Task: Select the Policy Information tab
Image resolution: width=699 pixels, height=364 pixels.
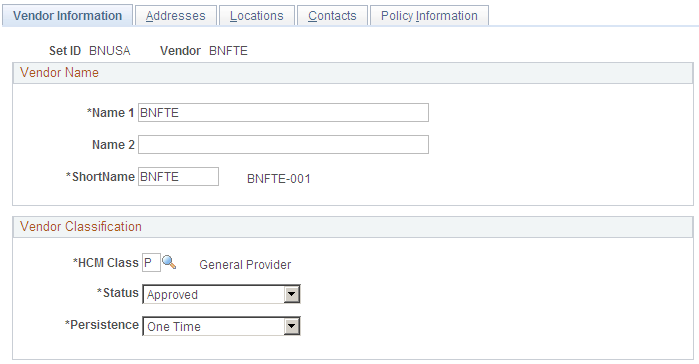Action: click(429, 16)
